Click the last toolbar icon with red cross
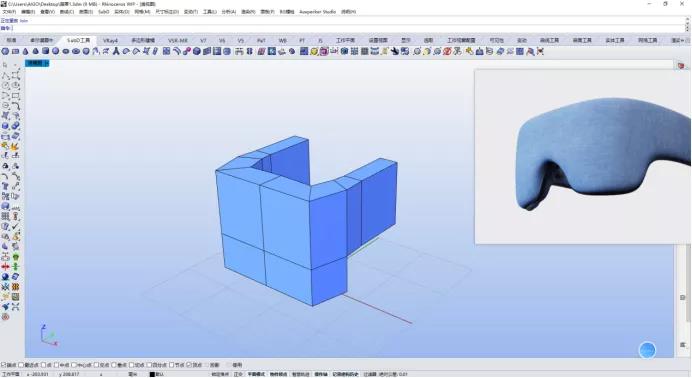The width and height of the screenshot is (692, 378). pos(540,51)
